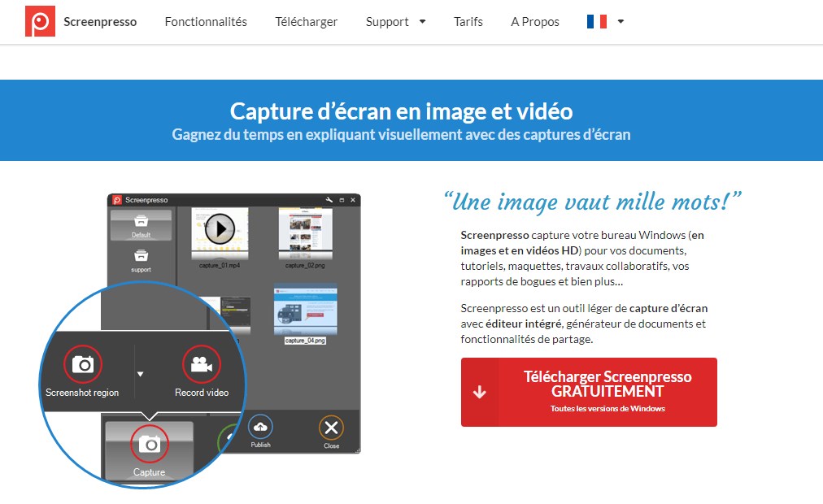Click the "capture_01.mp4" file name
This screenshot has width=823, height=504.
point(220,265)
